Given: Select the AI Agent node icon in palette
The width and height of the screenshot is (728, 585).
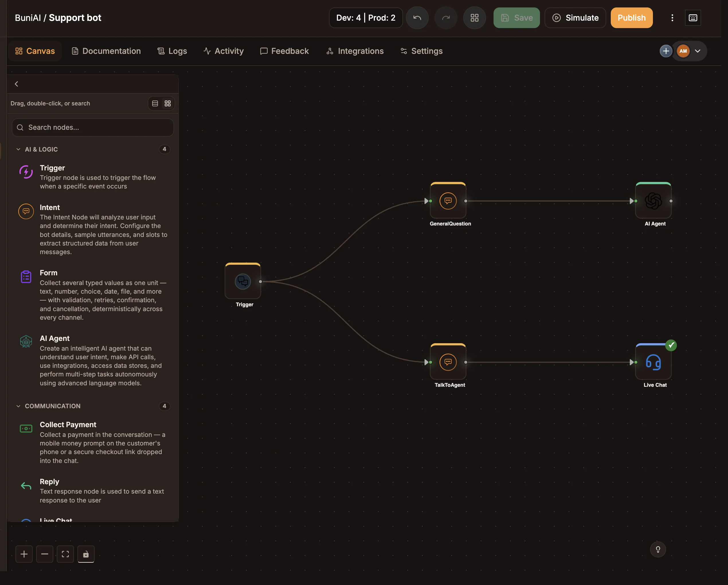Looking at the screenshot, I should 26,341.
